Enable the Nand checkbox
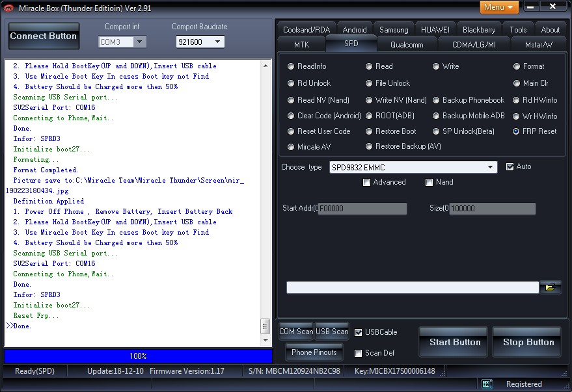This screenshot has width=572, height=392. tap(429, 182)
